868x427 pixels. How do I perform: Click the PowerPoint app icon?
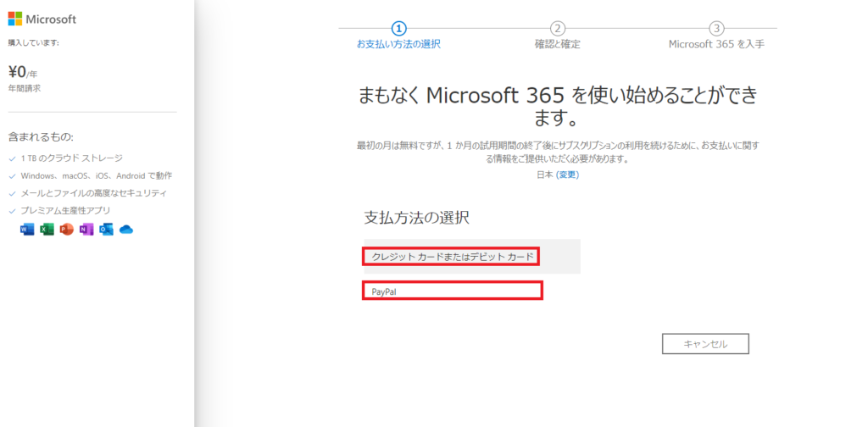tap(67, 229)
